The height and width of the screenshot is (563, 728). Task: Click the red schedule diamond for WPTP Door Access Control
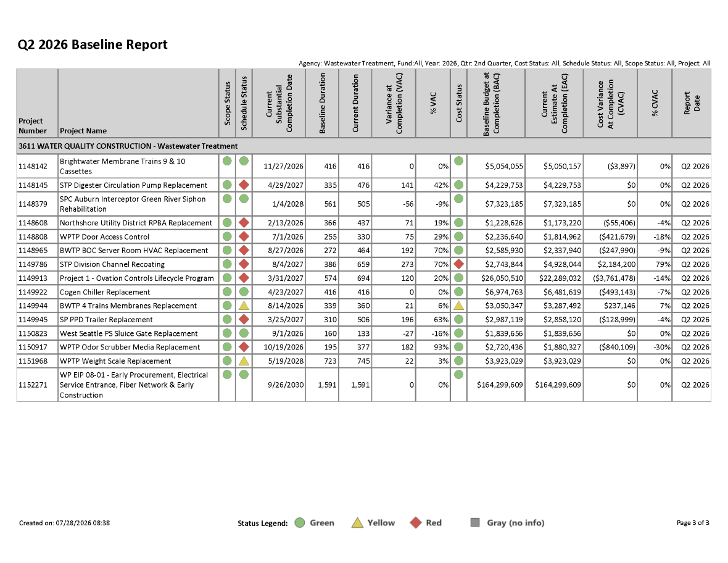coord(244,236)
